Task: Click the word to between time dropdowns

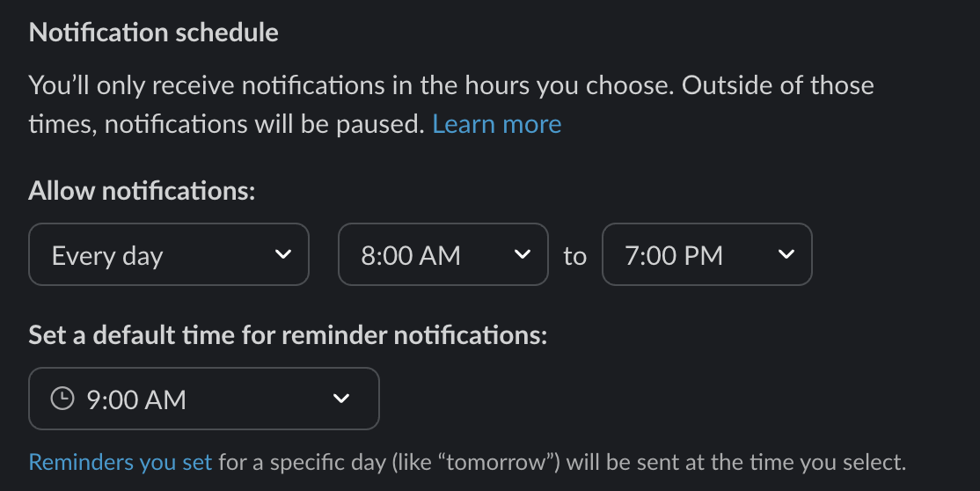Action: (575, 256)
